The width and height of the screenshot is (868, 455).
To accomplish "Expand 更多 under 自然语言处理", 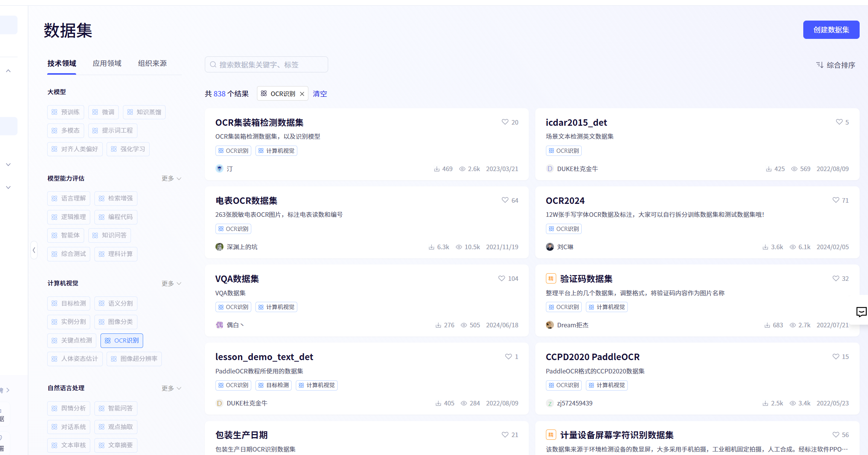I will point(171,388).
